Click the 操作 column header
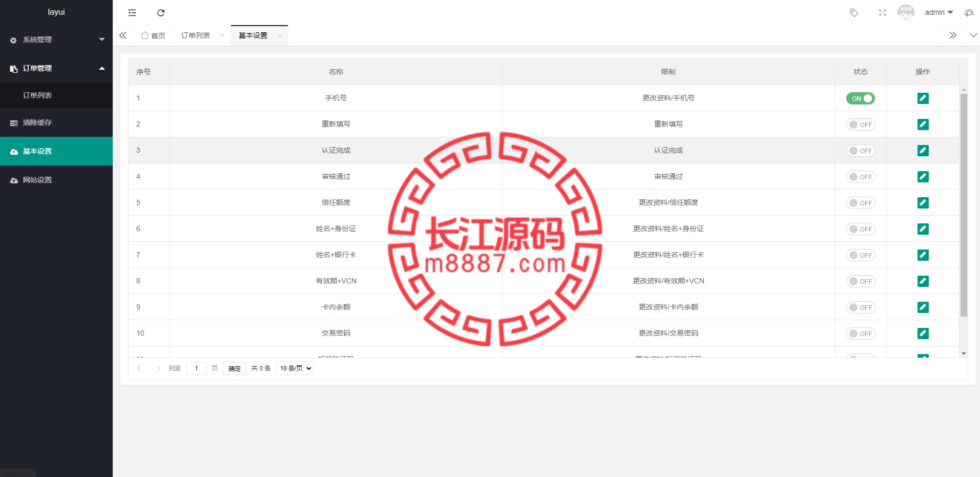The image size is (980, 477). pos(923,72)
